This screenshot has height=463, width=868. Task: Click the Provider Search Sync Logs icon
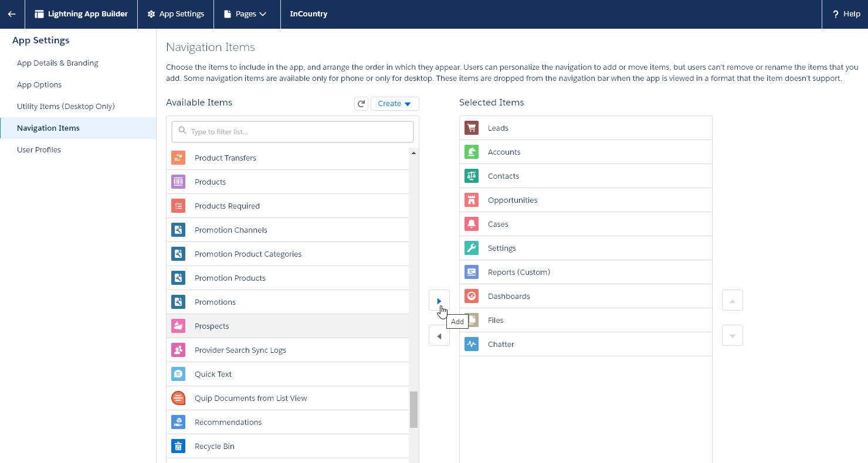178,350
